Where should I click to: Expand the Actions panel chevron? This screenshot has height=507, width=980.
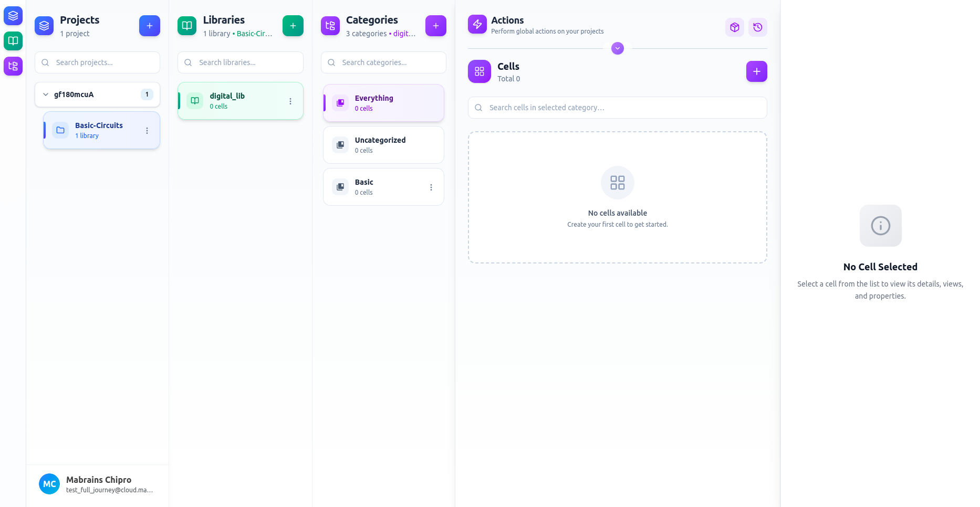coord(618,48)
